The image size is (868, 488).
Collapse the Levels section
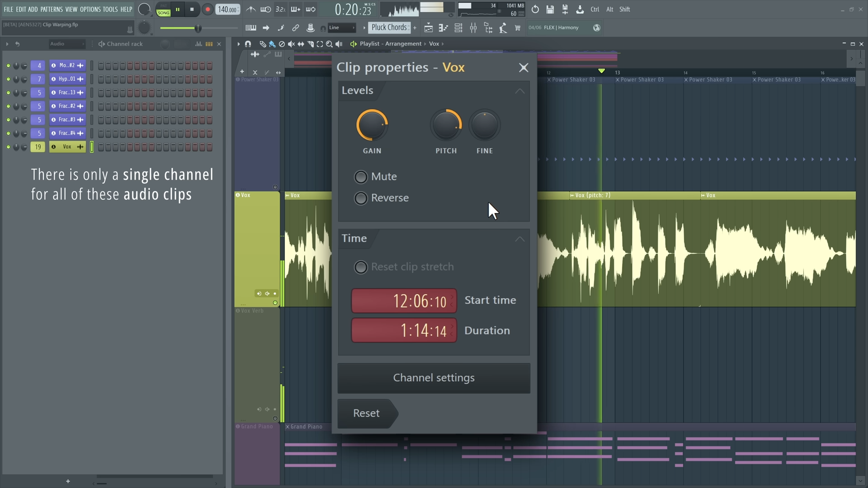(x=520, y=91)
